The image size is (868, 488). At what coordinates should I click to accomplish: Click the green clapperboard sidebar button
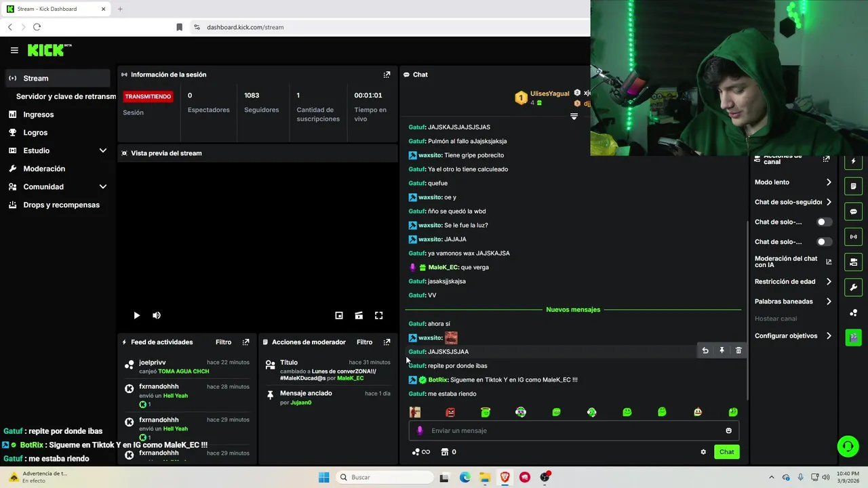854,338
